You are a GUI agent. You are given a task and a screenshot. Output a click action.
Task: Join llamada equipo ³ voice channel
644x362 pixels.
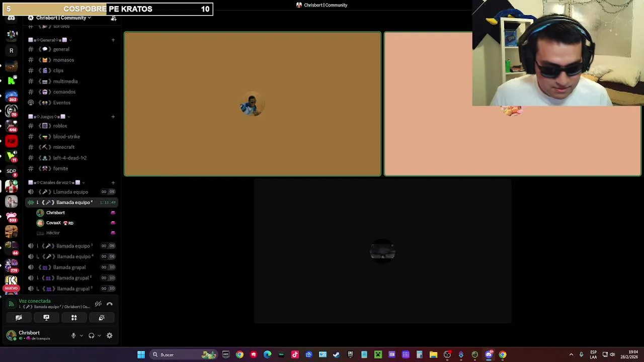coord(71,246)
